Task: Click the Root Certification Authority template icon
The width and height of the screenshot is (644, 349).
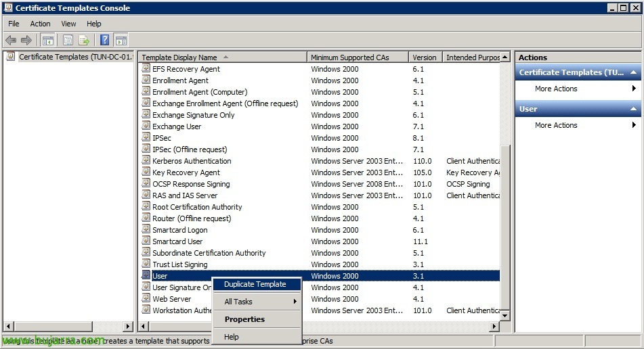Action: (x=146, y=206)
